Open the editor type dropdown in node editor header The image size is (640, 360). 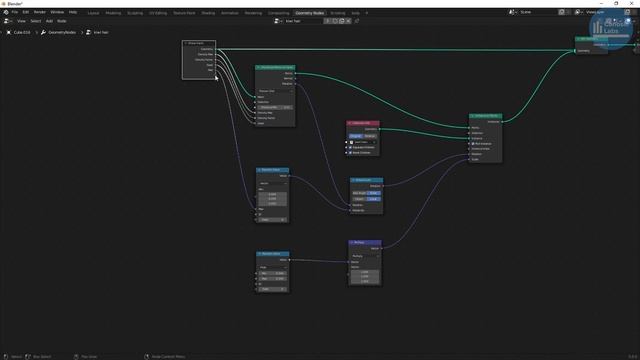[7, 21]
